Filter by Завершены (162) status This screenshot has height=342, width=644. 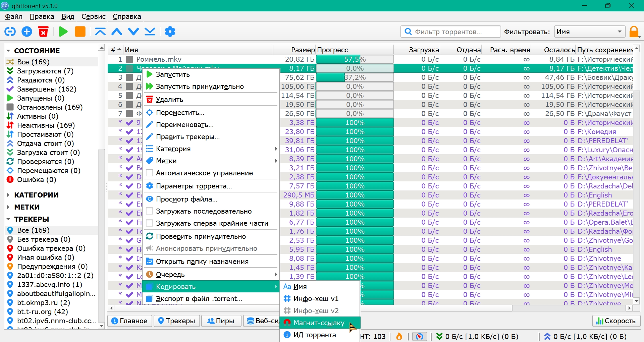pos(47,89)
